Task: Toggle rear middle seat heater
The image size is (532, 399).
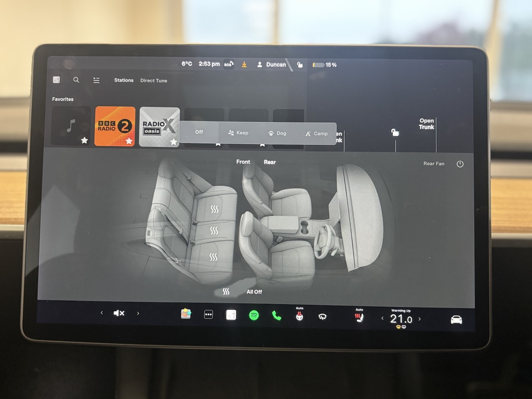Action: [x=214, y=231]
